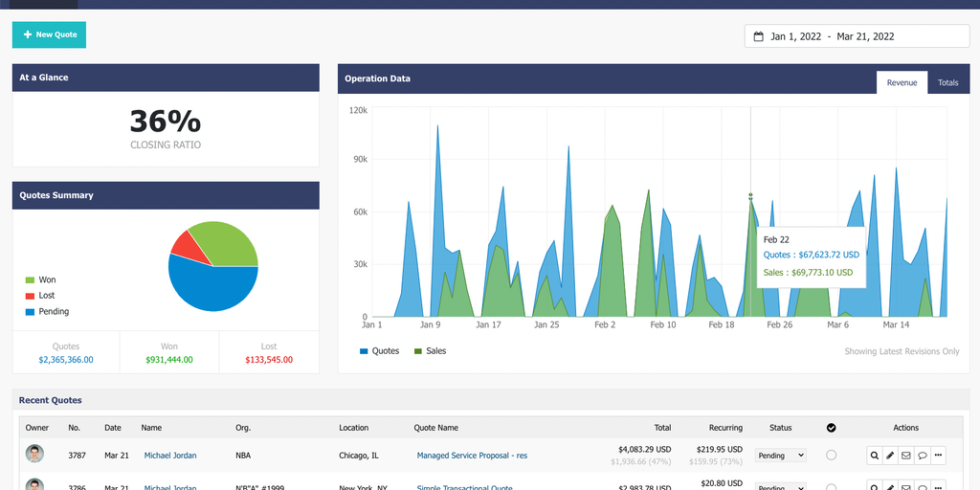
Task: Toggle the Sales series in chart legend
Action: (x=430, y=351)
